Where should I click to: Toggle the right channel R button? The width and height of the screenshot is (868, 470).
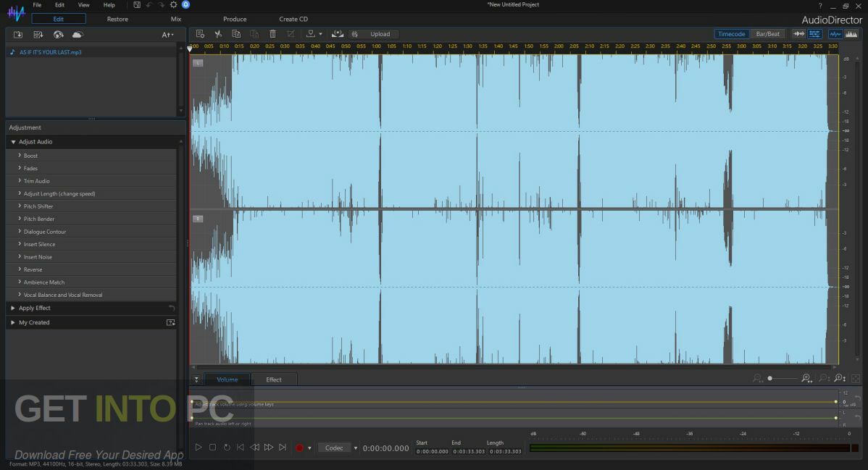[x=198, y=219]
